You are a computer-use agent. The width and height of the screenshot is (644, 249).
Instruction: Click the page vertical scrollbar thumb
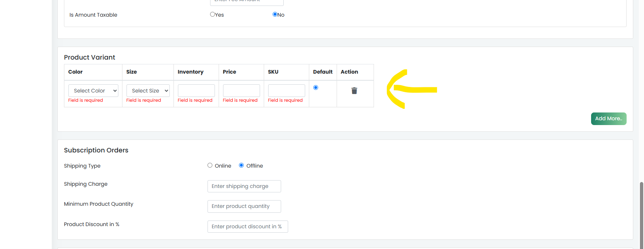(x=641, y=215)
